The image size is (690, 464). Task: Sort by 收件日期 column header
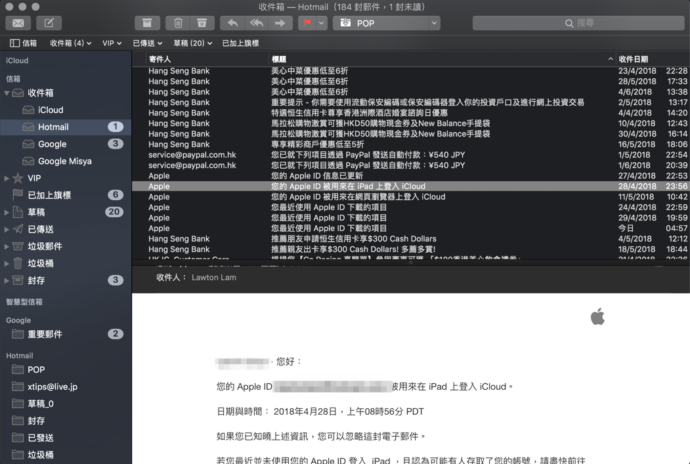click(653, 59)
